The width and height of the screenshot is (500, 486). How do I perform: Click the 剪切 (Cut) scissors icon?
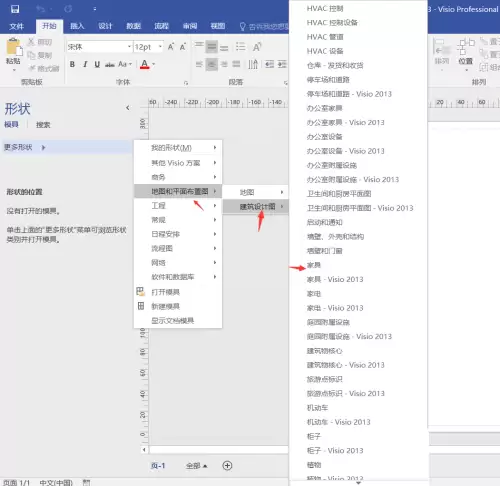[31, 42]
